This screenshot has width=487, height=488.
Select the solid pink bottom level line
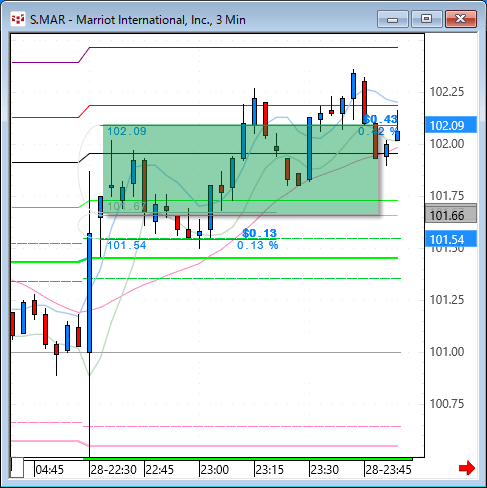pos(243,446)
